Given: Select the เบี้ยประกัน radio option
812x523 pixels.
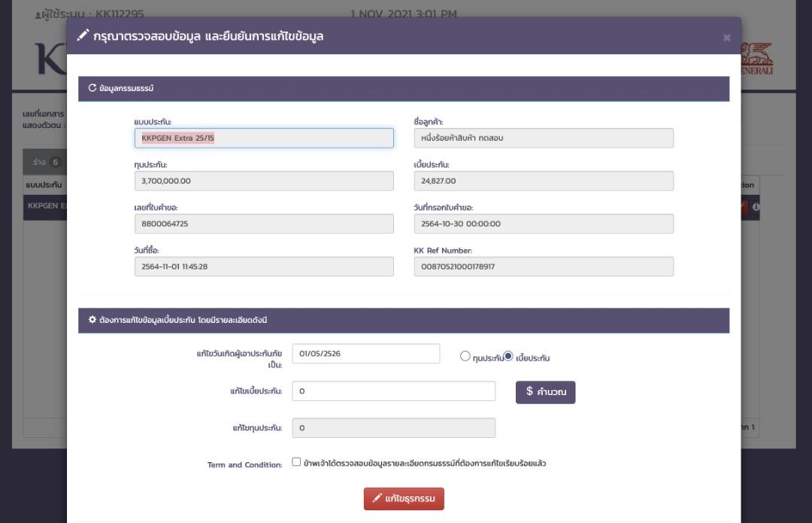Looking at the screenshot, I should tap(508, 357).
